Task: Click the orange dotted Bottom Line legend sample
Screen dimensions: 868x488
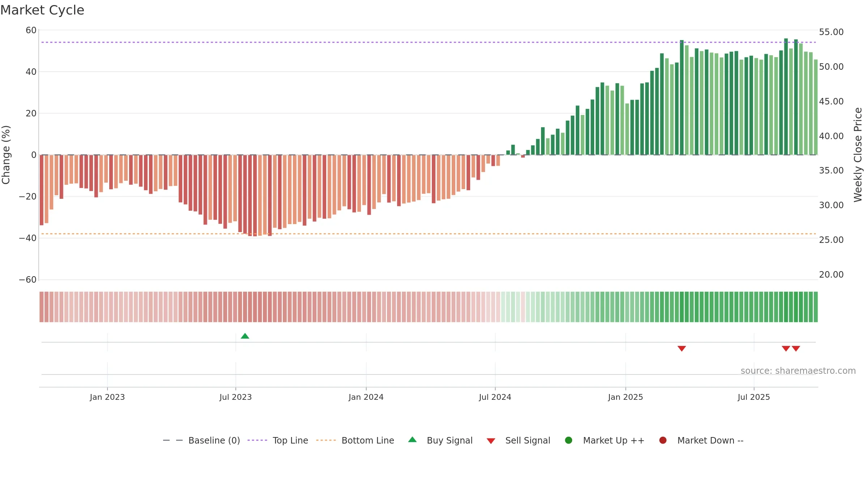Action: point(326,440)
